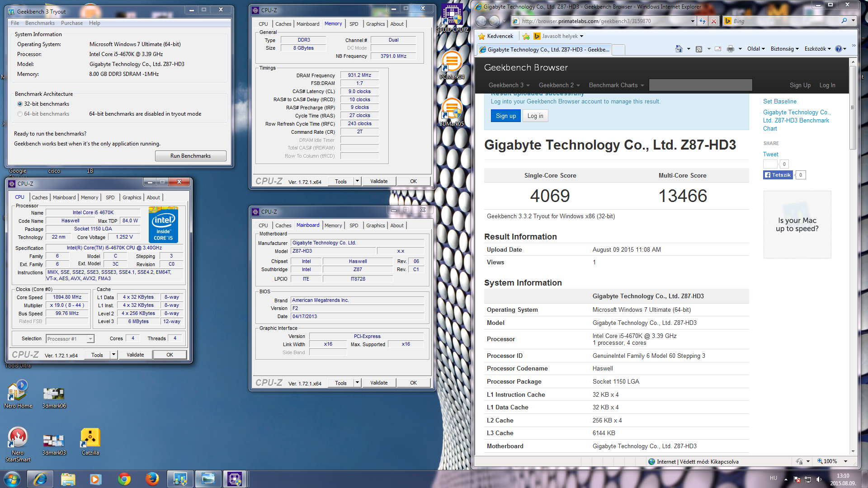Screen dimensions: 868x488
Task: Click the Log In link in header
Action: tap(827, 85)
